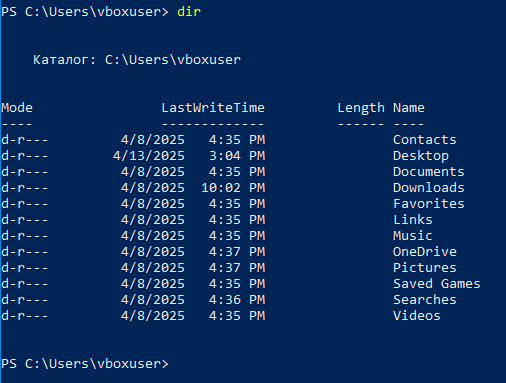This screenshot has height=383, width=506.
Task: Select the Searches directory name
Action: pyautogui.click(x=424, y=300)
